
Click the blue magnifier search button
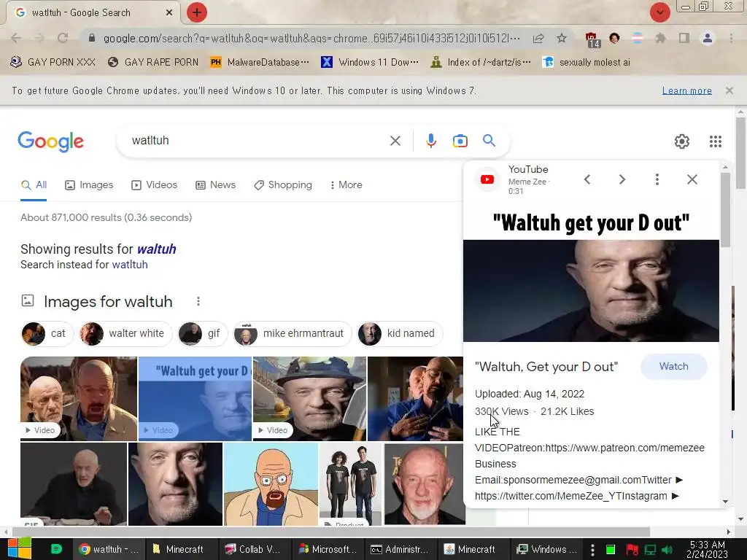(489, 141)
